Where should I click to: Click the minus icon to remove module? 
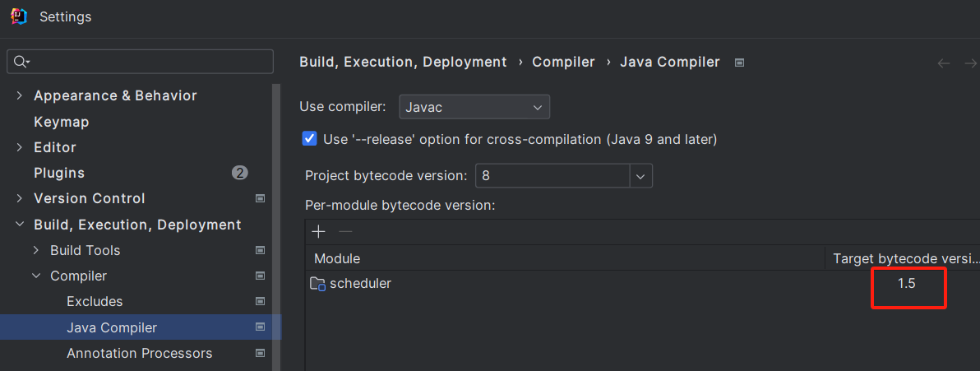click(x=345, y=232)
